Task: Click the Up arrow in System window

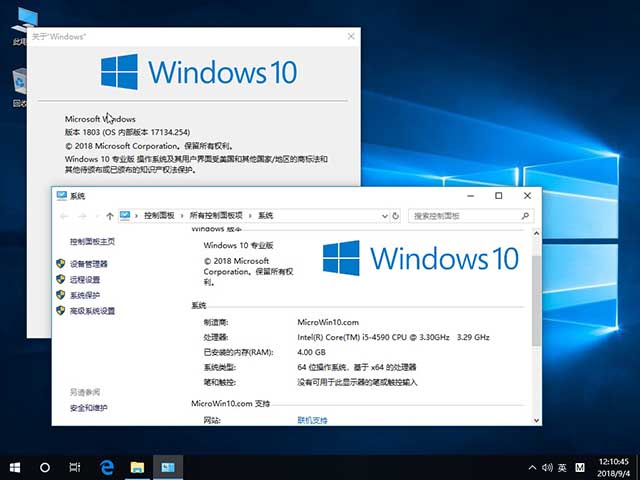Action: click(109, 215)
